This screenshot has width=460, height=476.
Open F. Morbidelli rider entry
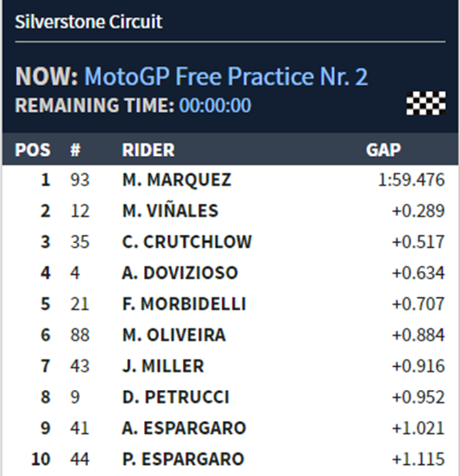184,304
